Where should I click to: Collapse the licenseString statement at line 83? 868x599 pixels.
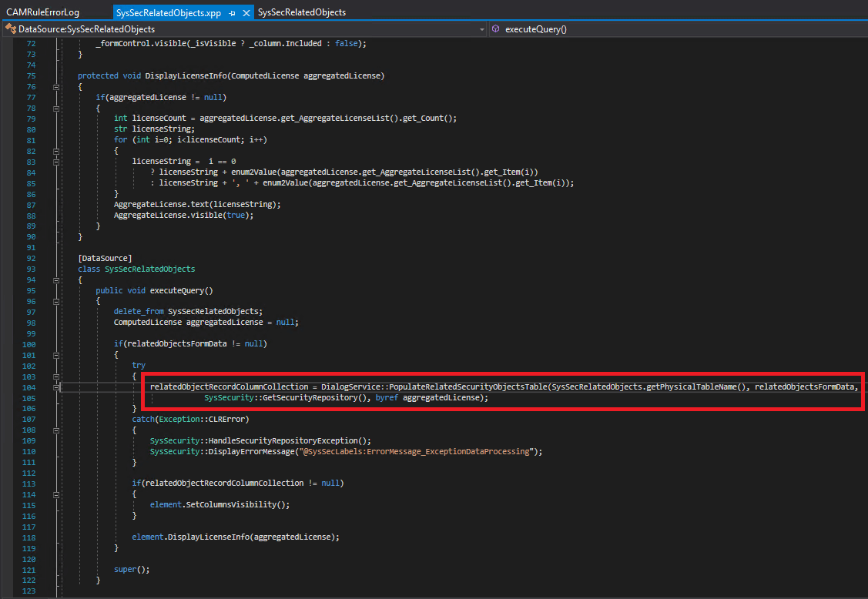[56, 162]
